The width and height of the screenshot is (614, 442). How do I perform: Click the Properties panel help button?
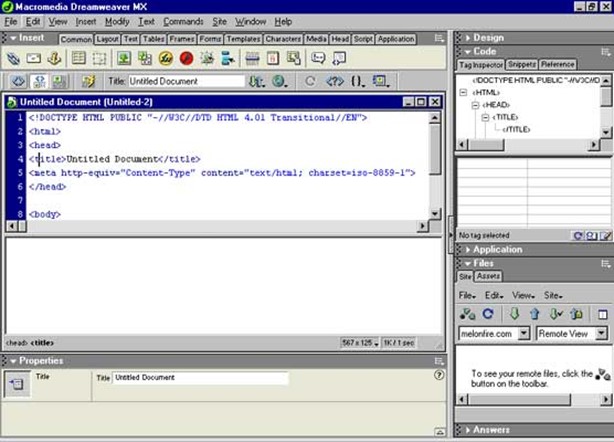click(x=439, y=375)
